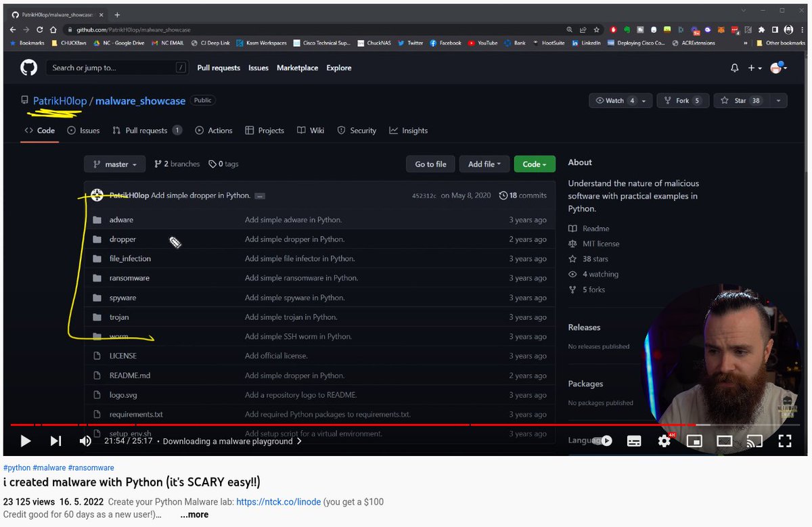The width and height of the screenshot is (812, 527).
Task: View the 0 tags link
Action: [223, 164]
